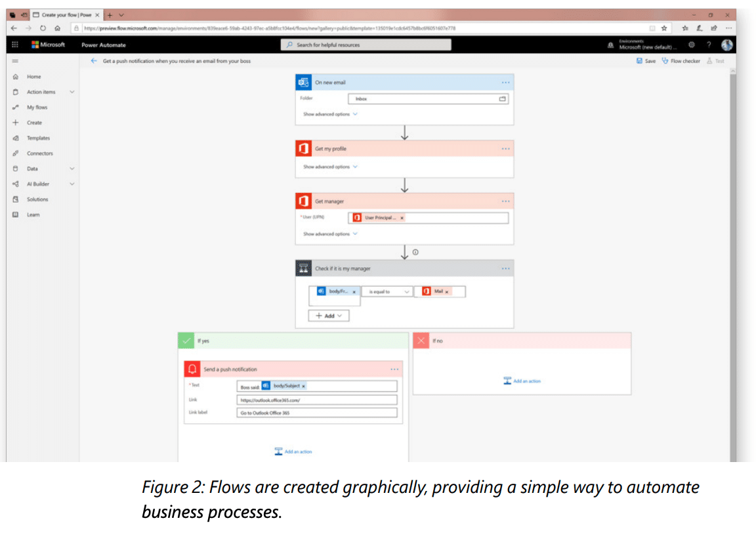Open a new browser tab
Image resolution: width=756 pixels, height=550 pixels.
(110, 15)
